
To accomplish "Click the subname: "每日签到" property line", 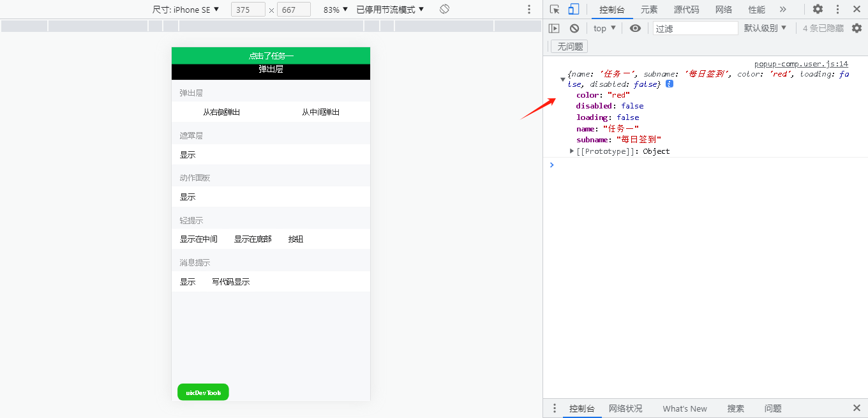I will pyautogui.click(x=618, y=140).
